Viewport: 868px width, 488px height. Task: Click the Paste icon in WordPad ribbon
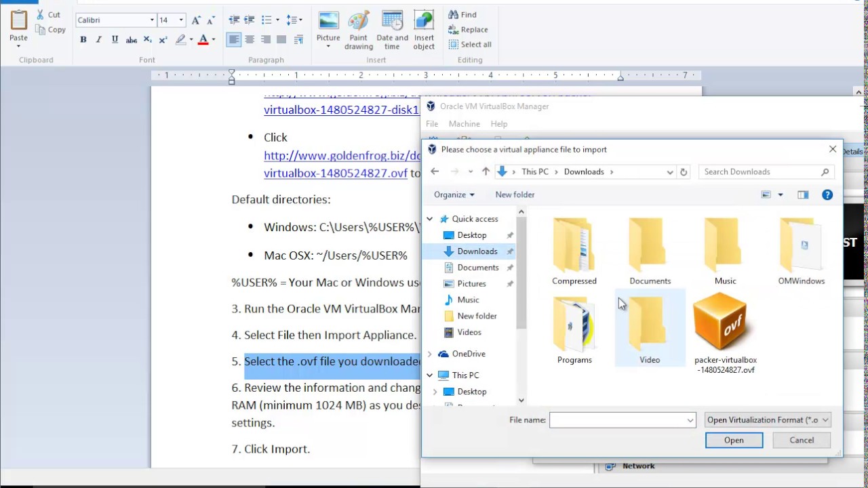point(18,20)
